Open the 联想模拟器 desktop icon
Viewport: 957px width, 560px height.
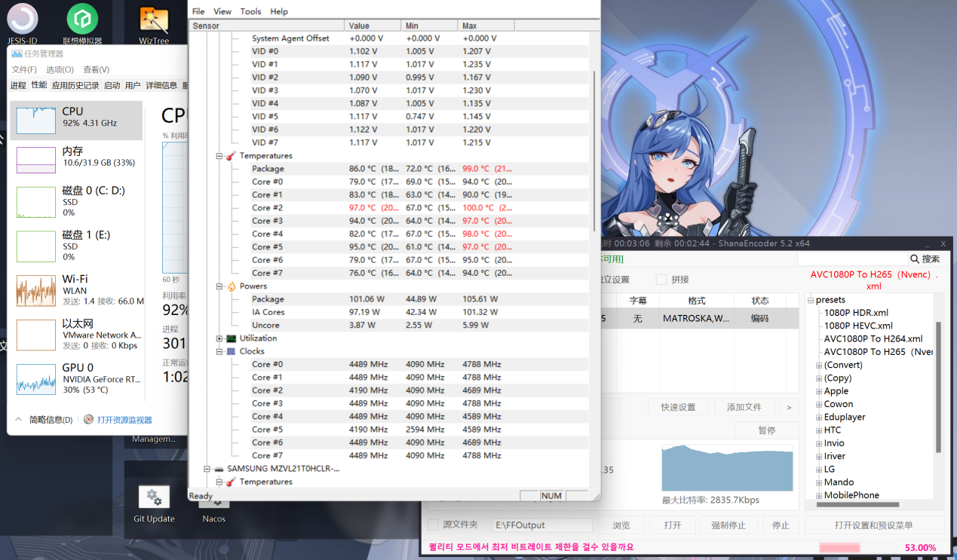tap(82, 23)
